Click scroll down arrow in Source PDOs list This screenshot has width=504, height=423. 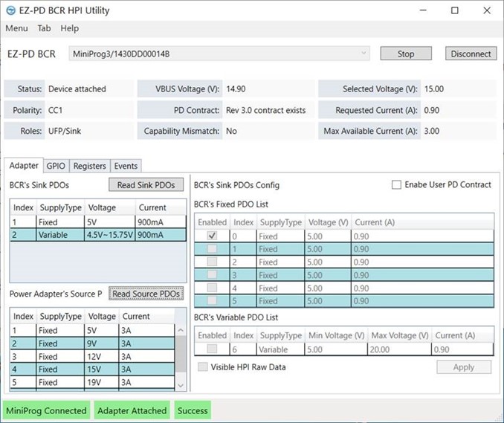click(181, 385)
